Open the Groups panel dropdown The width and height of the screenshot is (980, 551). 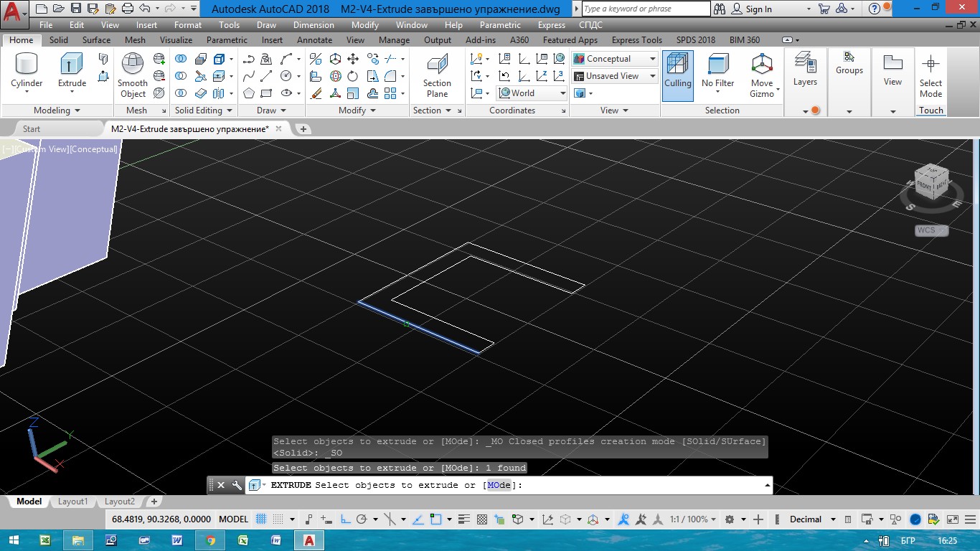pos(849,111)
